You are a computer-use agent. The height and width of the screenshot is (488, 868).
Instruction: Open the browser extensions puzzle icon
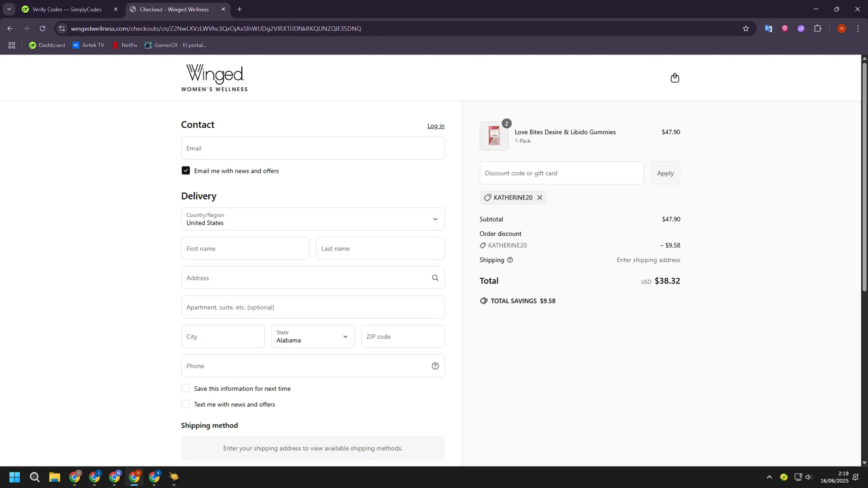click(x=818, y=28)
